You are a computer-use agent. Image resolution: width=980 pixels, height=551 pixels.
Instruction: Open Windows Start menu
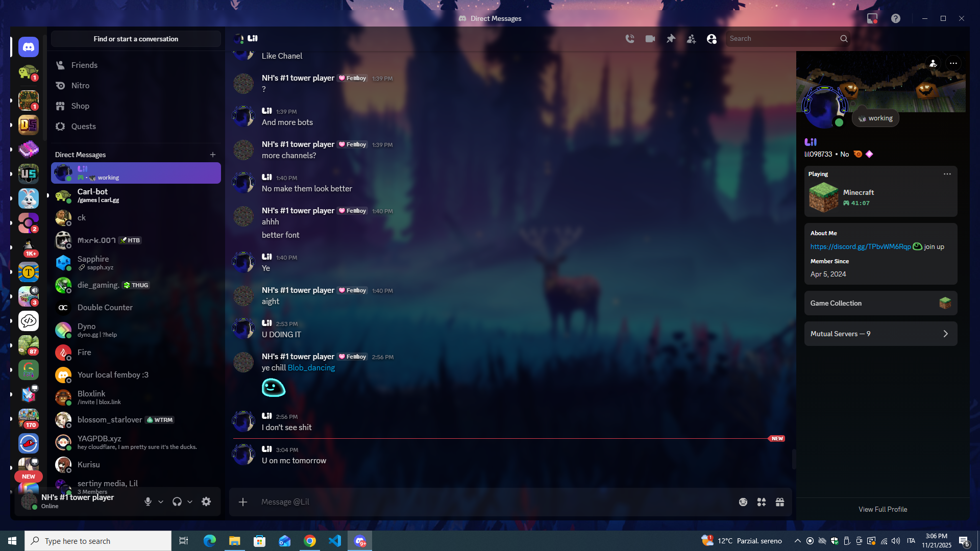pyautogui.click(x=12, y=541)
